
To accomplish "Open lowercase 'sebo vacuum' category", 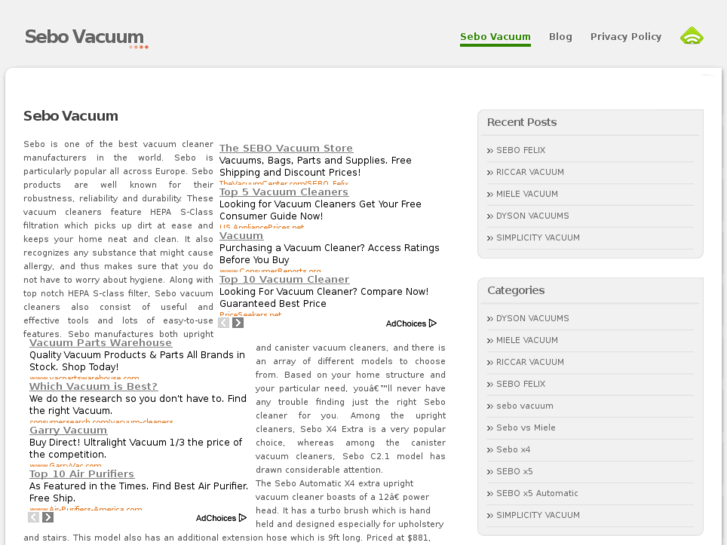I will (524, 406).
